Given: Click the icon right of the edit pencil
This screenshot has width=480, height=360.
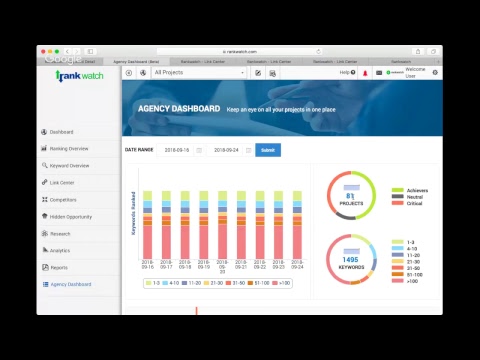Looking at the screenshot, I should click(x=272, y=73).
